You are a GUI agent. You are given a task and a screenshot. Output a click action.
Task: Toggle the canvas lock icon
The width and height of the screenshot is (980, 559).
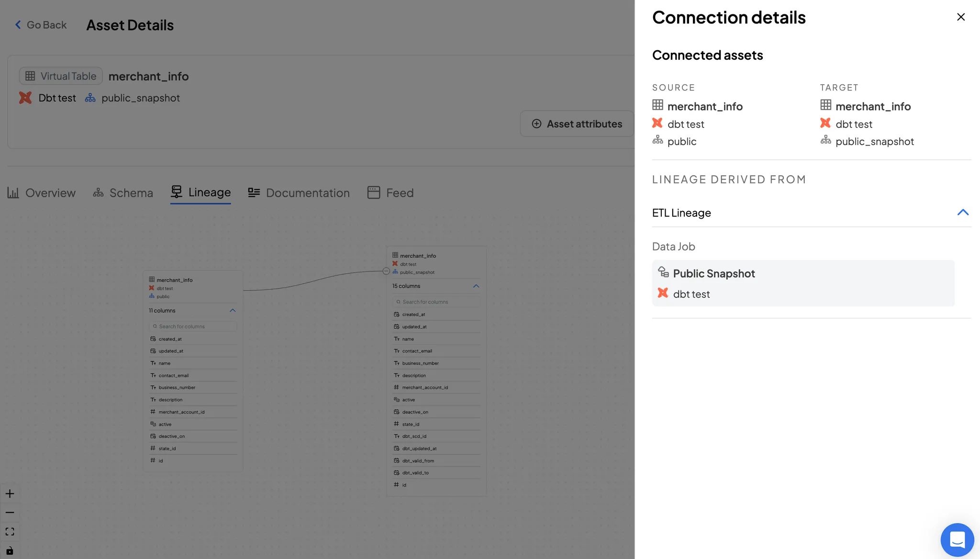(10, 551)
